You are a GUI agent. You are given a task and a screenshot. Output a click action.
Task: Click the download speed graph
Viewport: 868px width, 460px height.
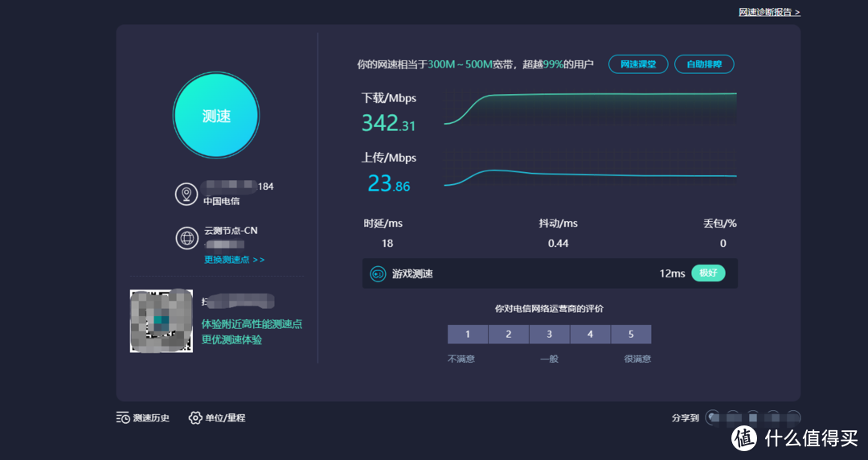point(590,109)
